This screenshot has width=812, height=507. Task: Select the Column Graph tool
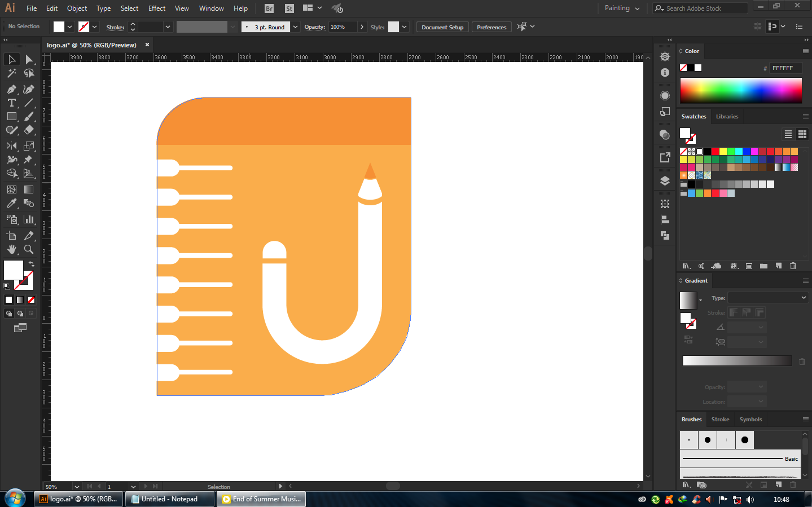29,219
